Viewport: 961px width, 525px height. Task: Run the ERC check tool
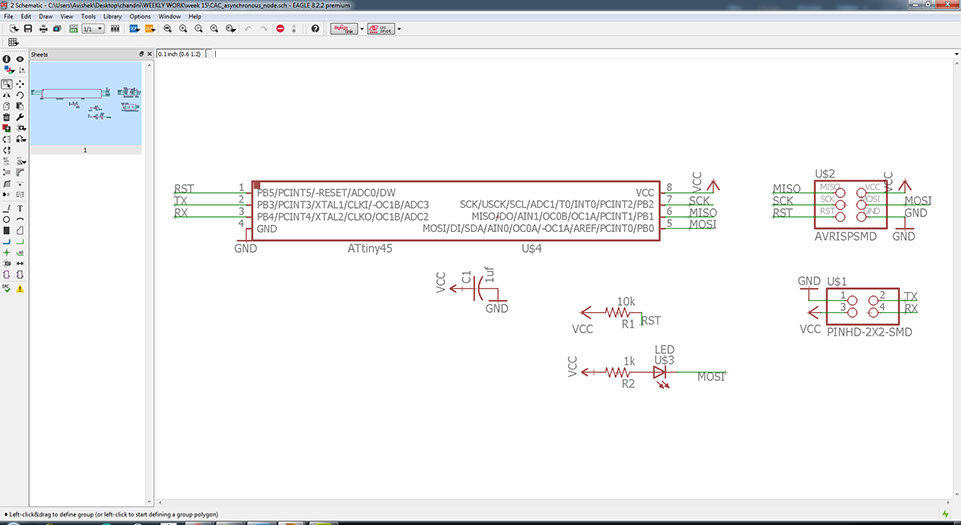[x=7, y=289]
